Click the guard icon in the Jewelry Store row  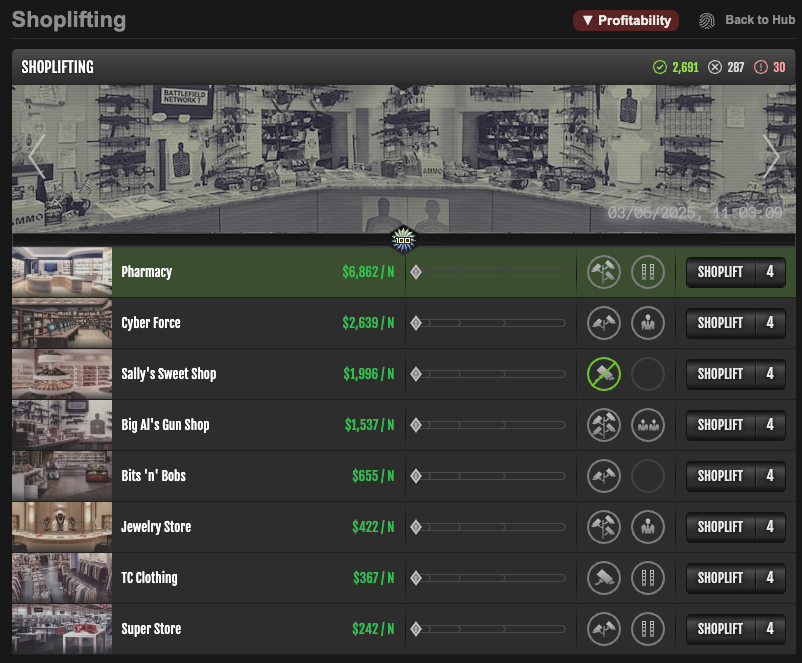(648, 527)
